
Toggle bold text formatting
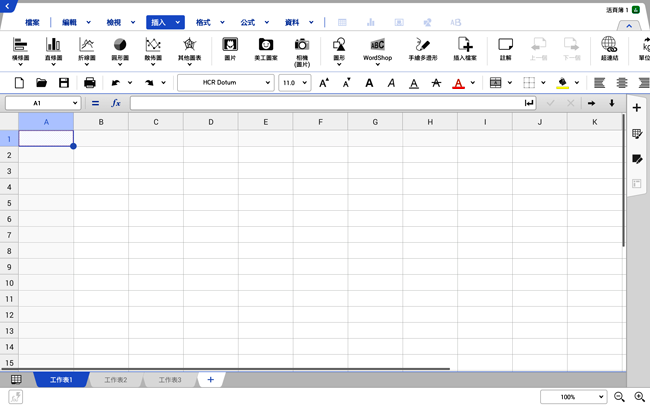click(x=369, y=83)
